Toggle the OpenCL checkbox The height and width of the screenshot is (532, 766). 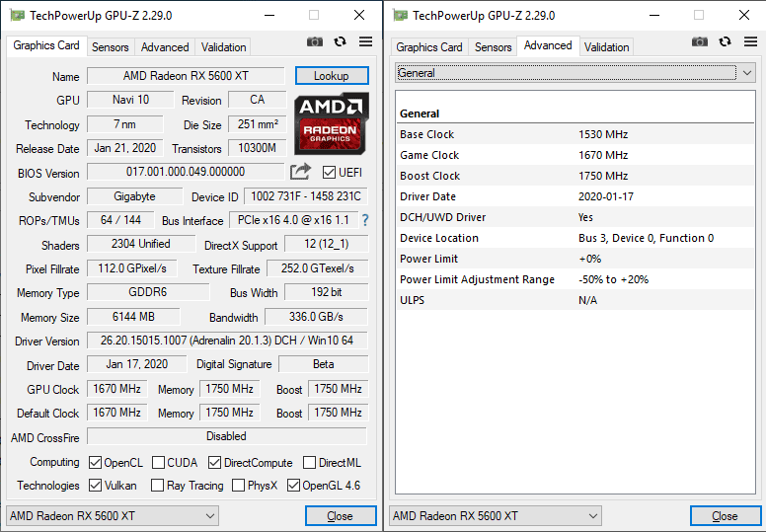point(96,462)
